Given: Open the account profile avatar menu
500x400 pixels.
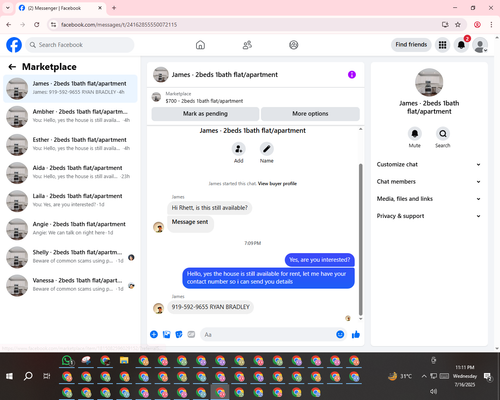Looking at the screenshot, I should coord(480,45).
